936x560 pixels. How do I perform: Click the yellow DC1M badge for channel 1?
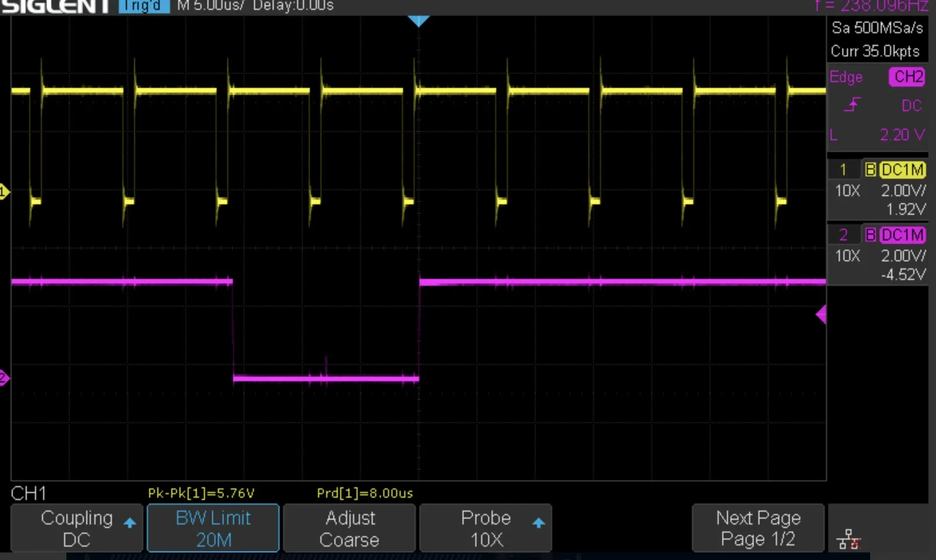tap(902, 169)
